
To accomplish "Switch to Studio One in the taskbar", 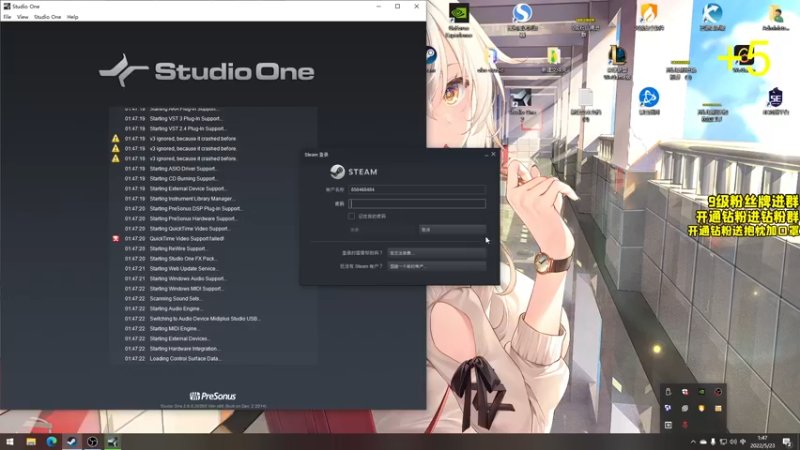I will pos(113,442).
